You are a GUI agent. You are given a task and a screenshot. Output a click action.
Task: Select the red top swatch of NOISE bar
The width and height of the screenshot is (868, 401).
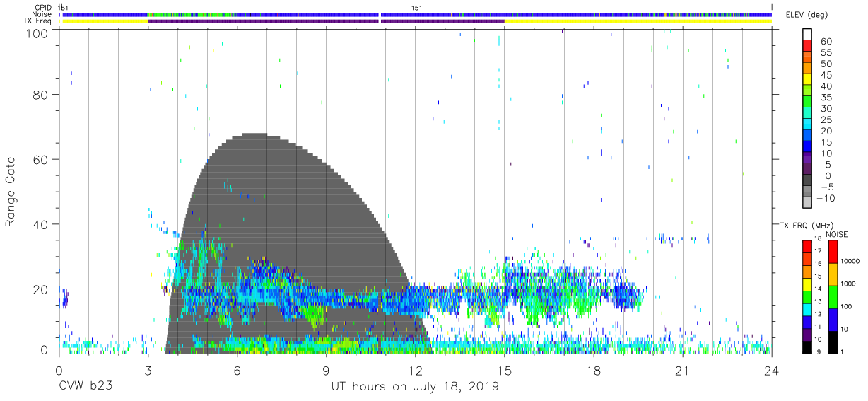click(x=833, y=252)
